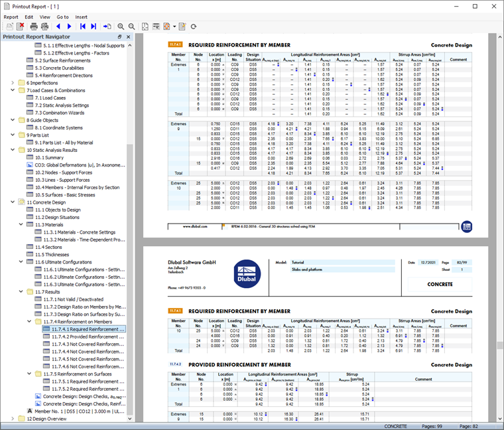This screenshot has width=504, height=430.
Task: Open the Go to menu
Action: 62,17
